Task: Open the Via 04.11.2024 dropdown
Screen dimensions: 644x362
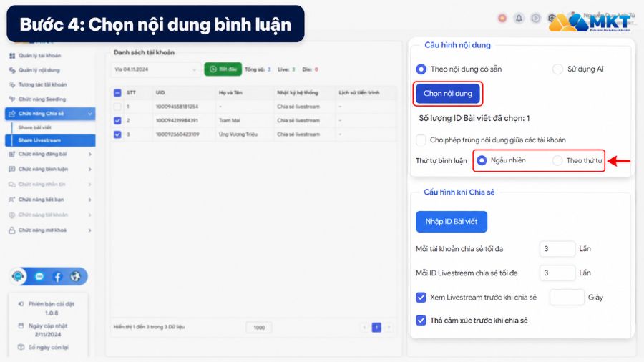Action: coord(156,69)
